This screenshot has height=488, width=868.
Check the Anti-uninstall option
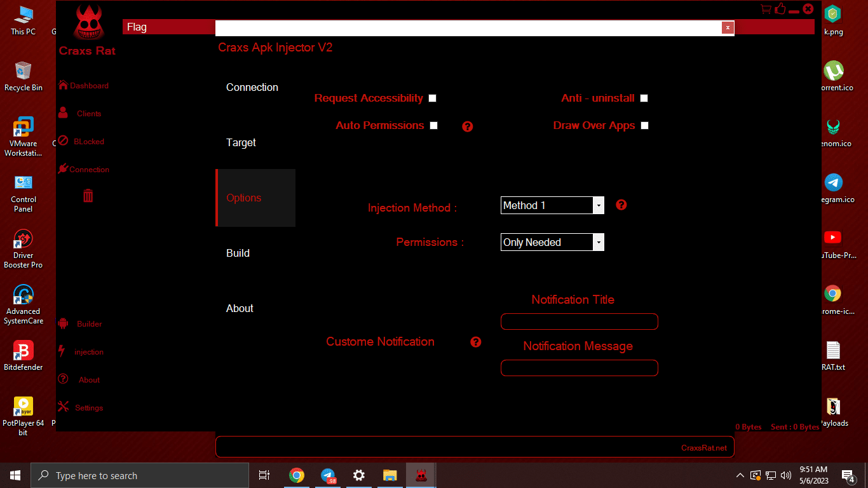click(644, 98)
